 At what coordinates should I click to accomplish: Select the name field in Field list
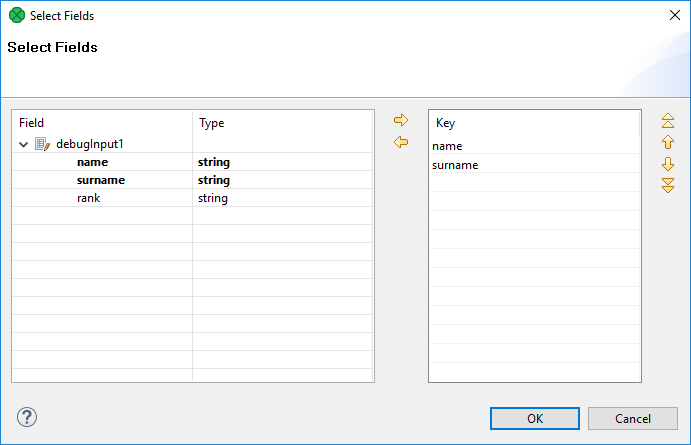coord(92,162)
